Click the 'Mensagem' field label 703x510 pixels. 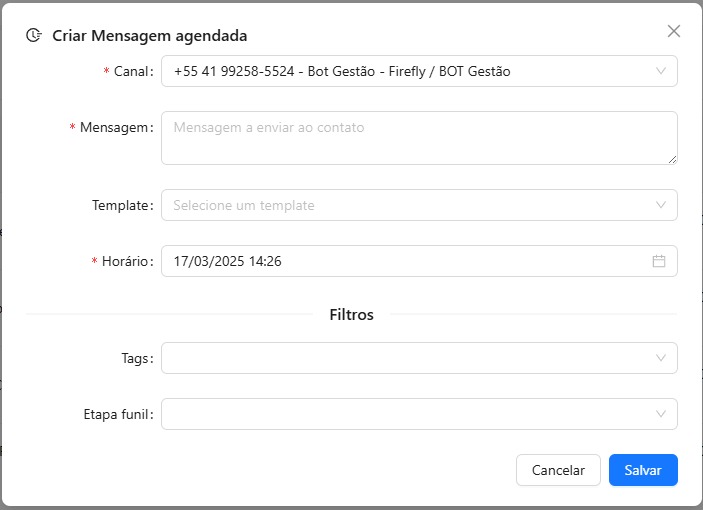coord(115,128)
